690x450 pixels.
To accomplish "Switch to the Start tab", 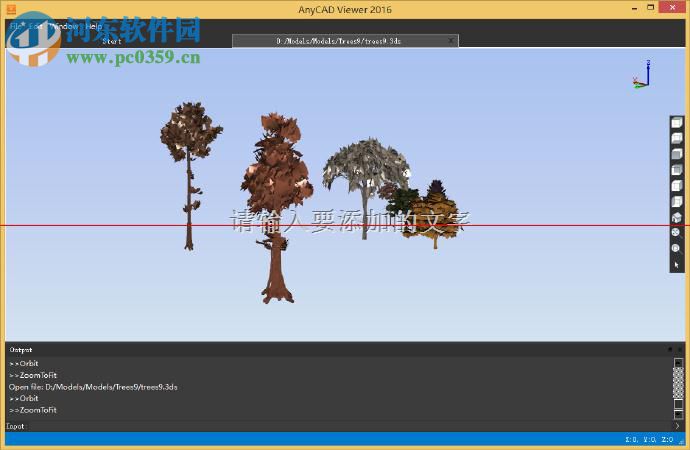I will (112, 41).
